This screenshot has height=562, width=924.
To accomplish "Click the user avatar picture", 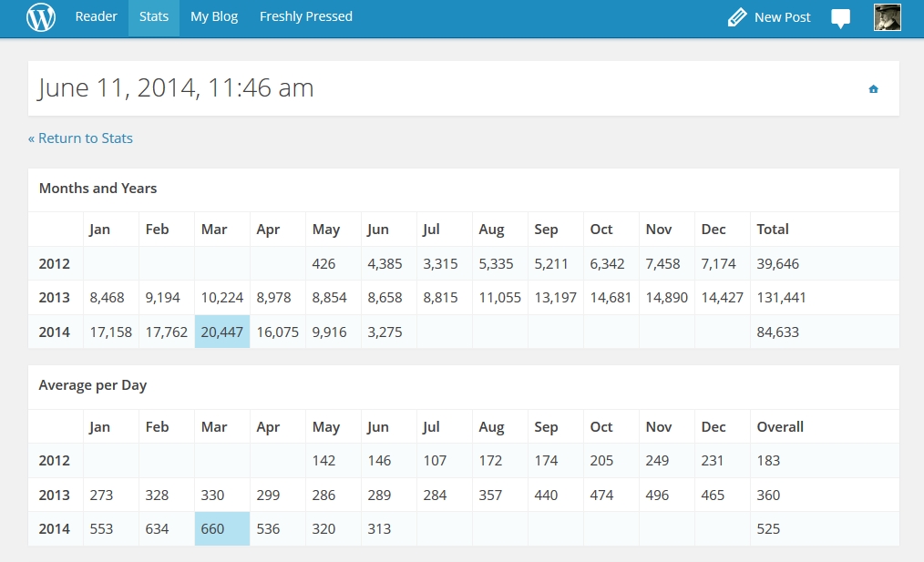I will click(887, 17).
